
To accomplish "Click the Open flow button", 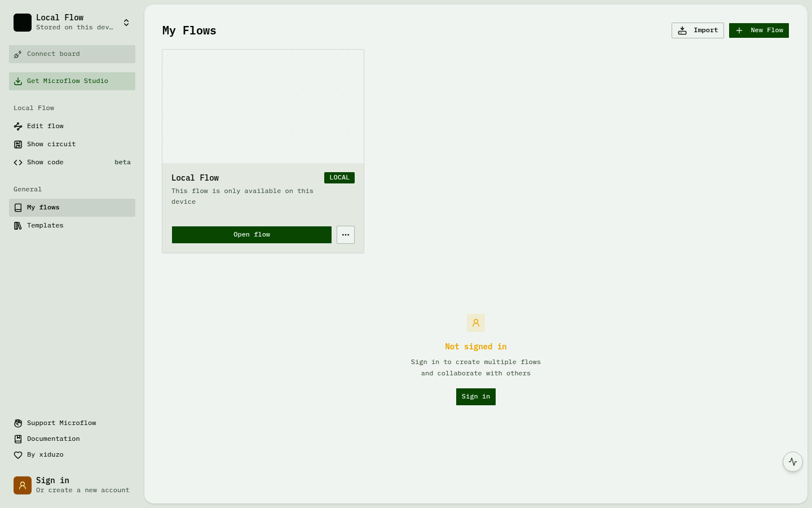I will (x=251, y=235).
